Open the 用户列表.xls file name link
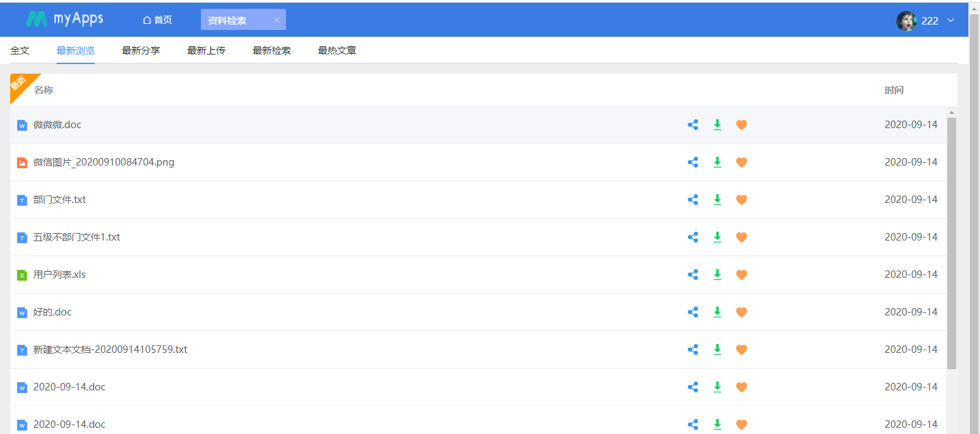The height and width of the screenshot is (434, 980). click(59, 275)
